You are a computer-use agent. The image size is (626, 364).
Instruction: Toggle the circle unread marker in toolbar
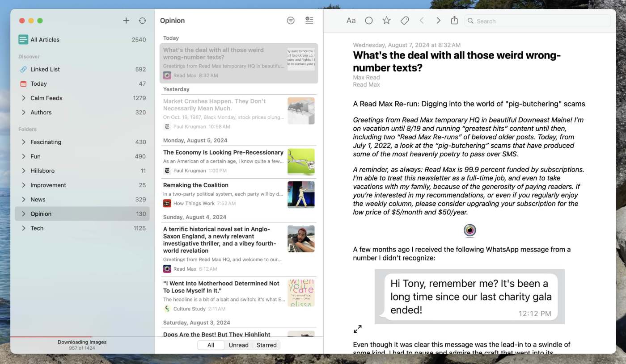click(369, 21)
